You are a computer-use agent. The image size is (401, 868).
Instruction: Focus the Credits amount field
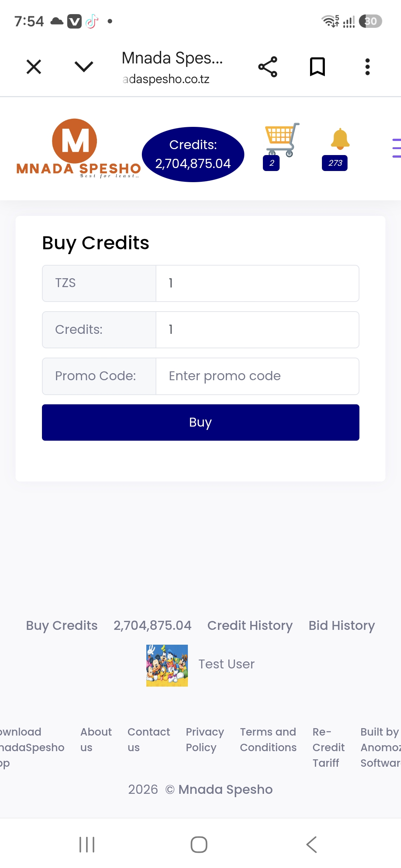257,330
